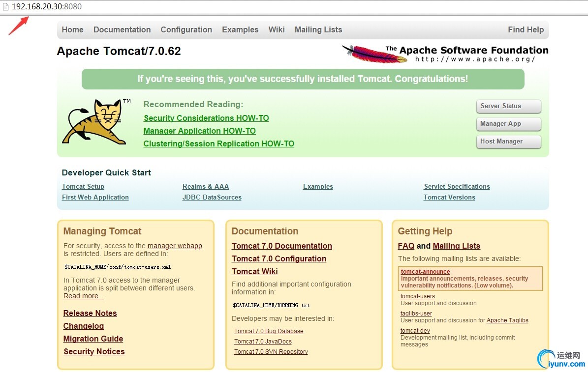Open the Migration Guide link

click(93, 339)
